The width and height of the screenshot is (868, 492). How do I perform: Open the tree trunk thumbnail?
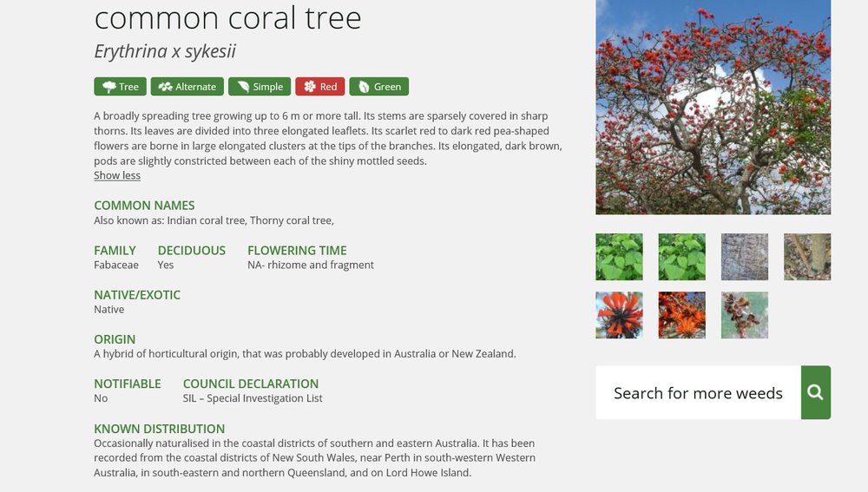[x=807, y=257]
